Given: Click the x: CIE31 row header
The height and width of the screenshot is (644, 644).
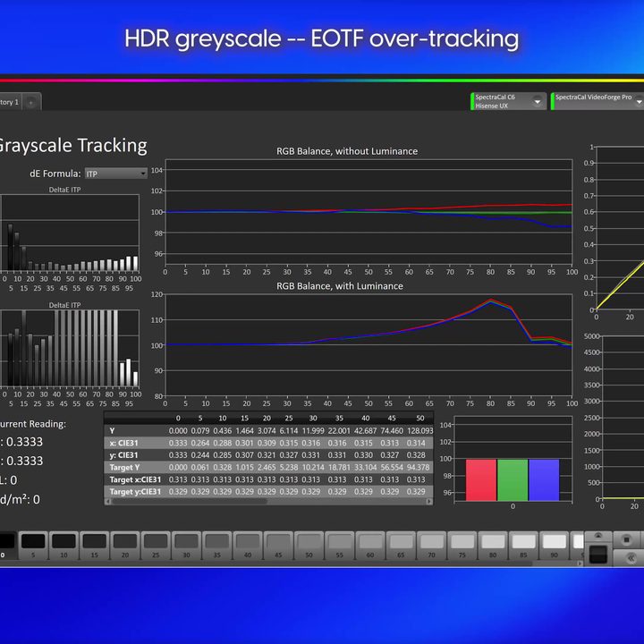Looking at the screenshot, I should pos(123,443).
